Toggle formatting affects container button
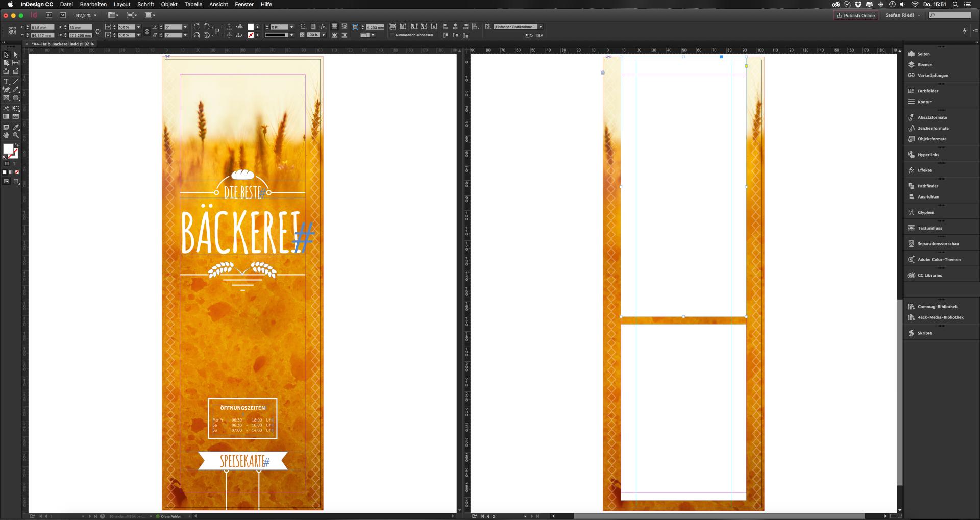 [x=7, y=164]
